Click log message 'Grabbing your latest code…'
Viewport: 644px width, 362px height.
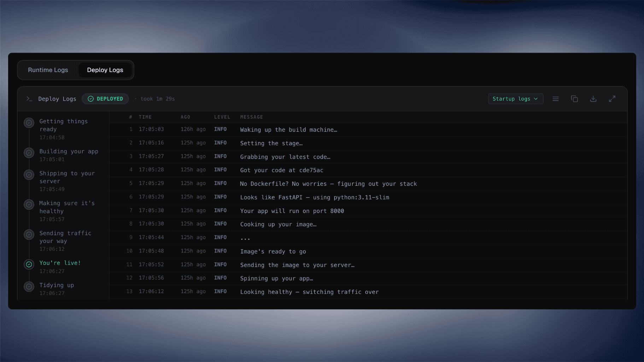click(x=285, y=157)
